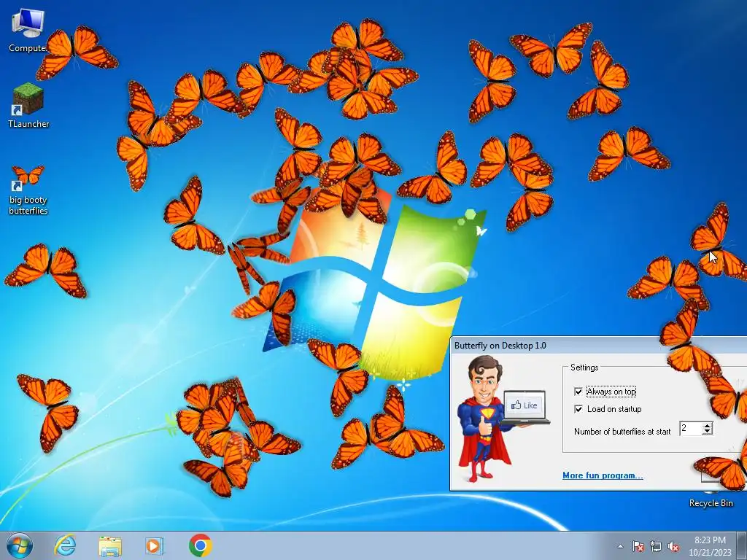Open the Computer desktop icon
Screen dimensions: 747x560
tap(28, 29)
